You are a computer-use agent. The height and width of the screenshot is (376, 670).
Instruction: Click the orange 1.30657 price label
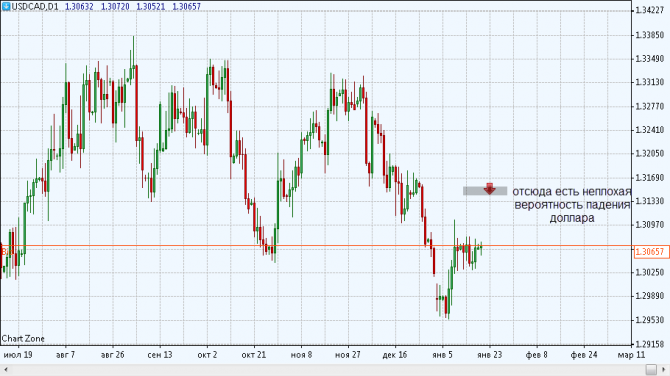(651, 252)
